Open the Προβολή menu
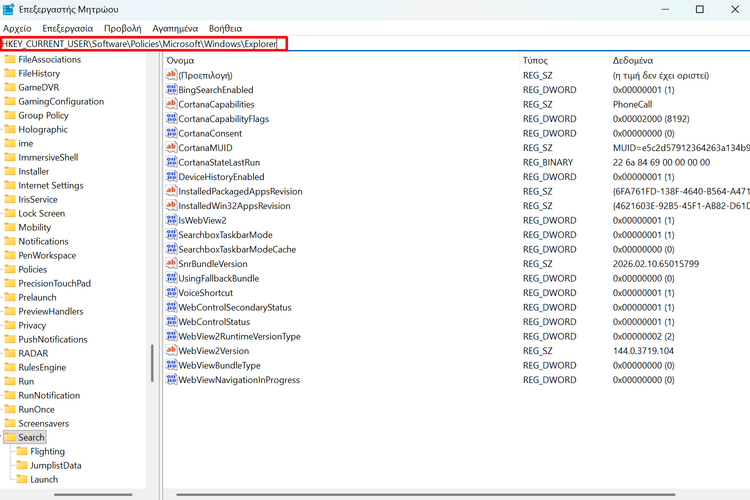The image size is (750, 500). [x=122, y=29]
